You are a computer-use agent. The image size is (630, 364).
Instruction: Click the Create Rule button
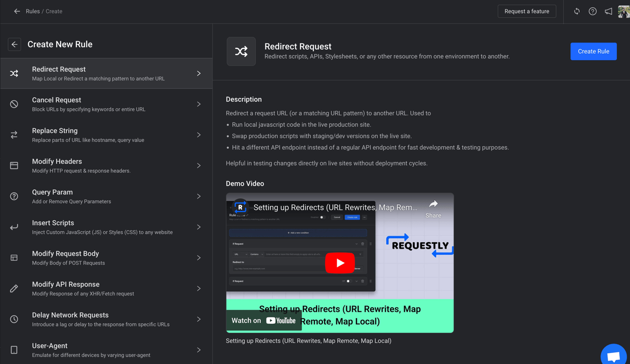point(593,51)
